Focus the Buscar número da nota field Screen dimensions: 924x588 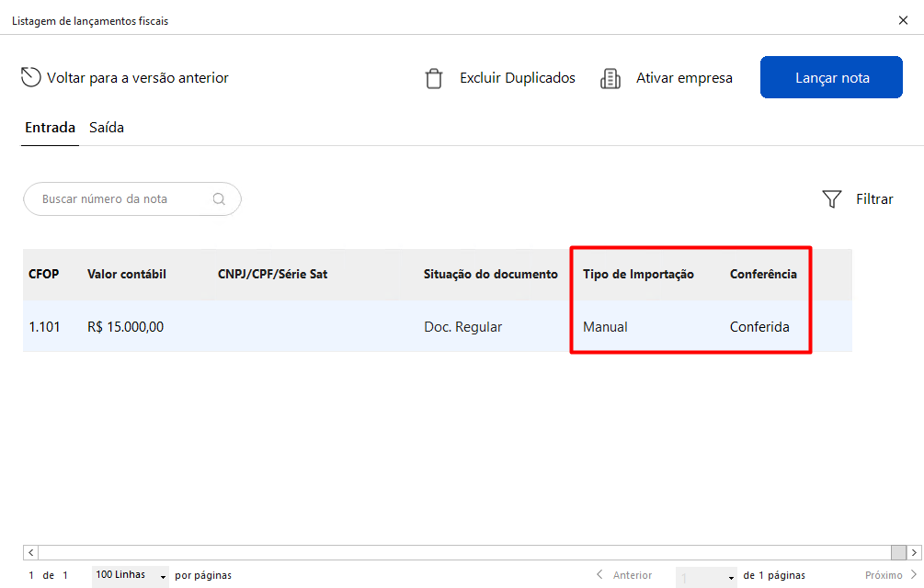[132, 199]
